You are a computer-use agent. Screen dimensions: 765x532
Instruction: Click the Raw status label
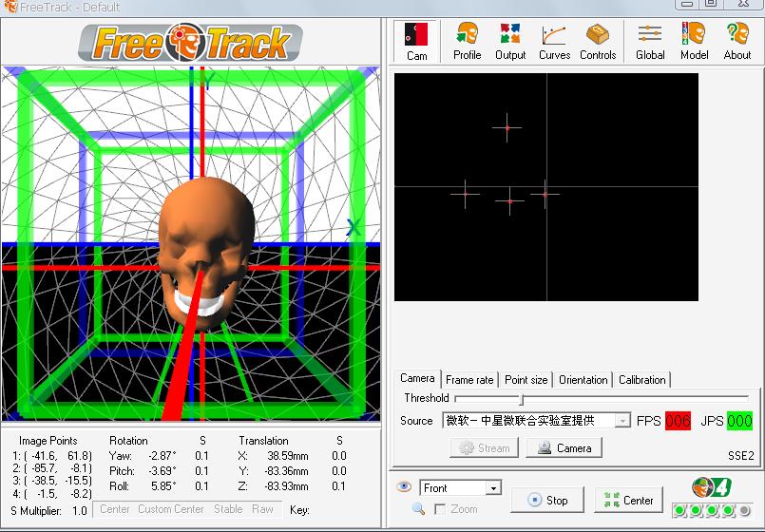point(262,509)
